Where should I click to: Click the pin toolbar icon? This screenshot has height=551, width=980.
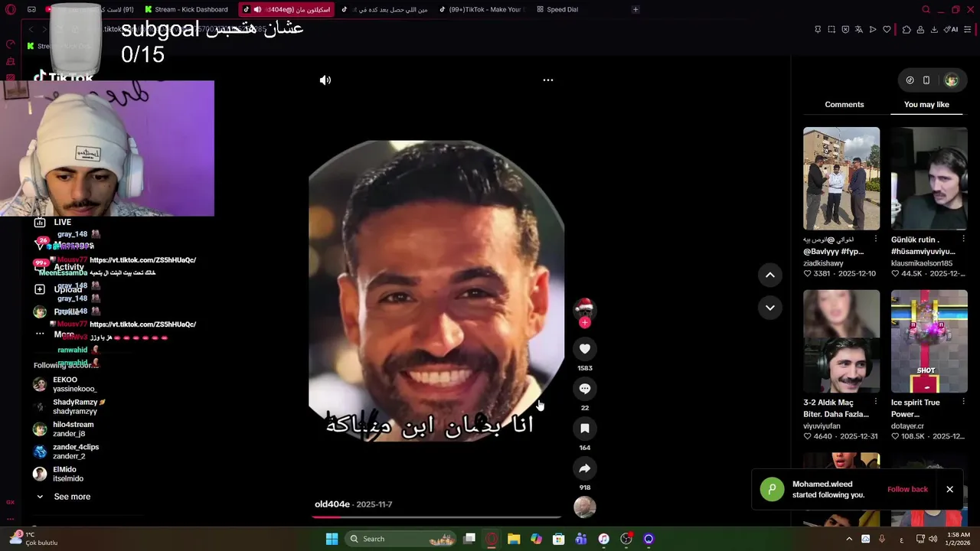[818, 29]
